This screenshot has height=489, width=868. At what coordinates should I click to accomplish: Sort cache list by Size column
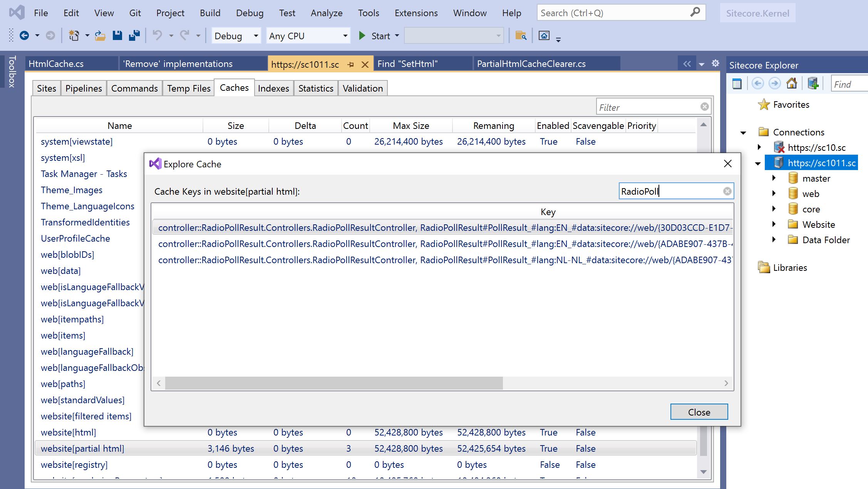pyautogui.click(x=236, y=125)
